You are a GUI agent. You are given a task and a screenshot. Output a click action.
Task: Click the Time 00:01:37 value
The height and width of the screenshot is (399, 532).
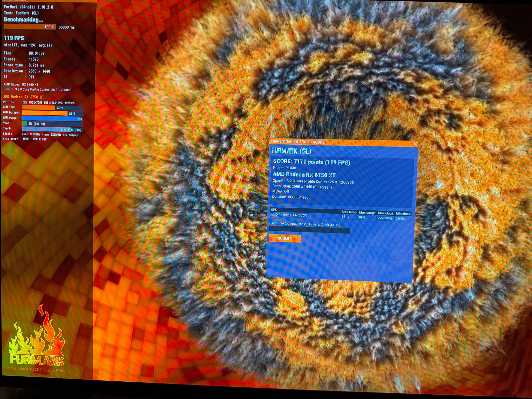pos(37,53)
